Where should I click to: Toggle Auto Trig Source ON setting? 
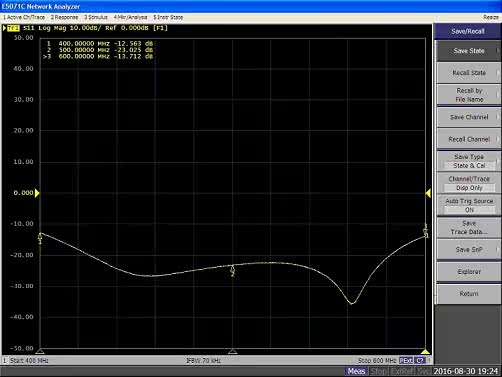(x=469, y=205)
